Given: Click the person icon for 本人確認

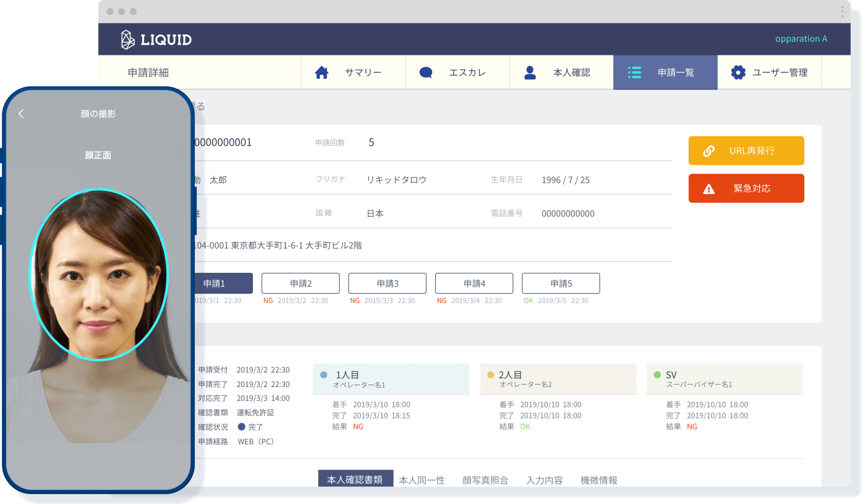Looking at the screenshot, I should [530, 73].
